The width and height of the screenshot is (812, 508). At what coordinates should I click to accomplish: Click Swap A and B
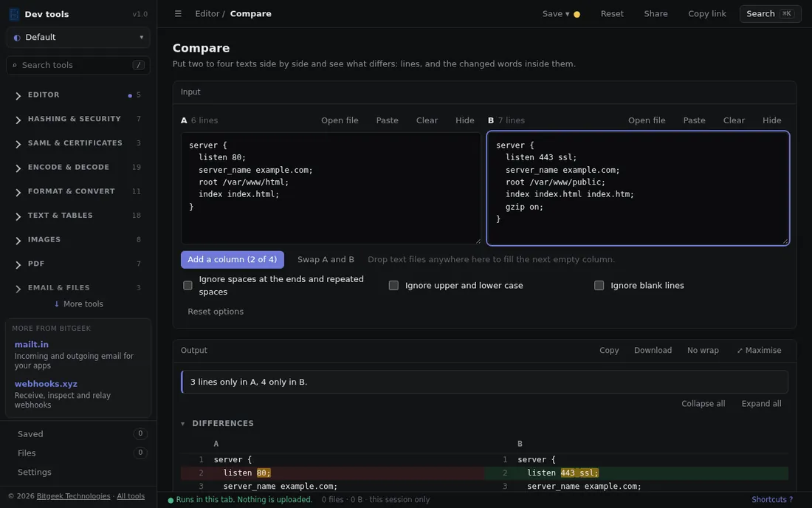[x=326, y=259]
